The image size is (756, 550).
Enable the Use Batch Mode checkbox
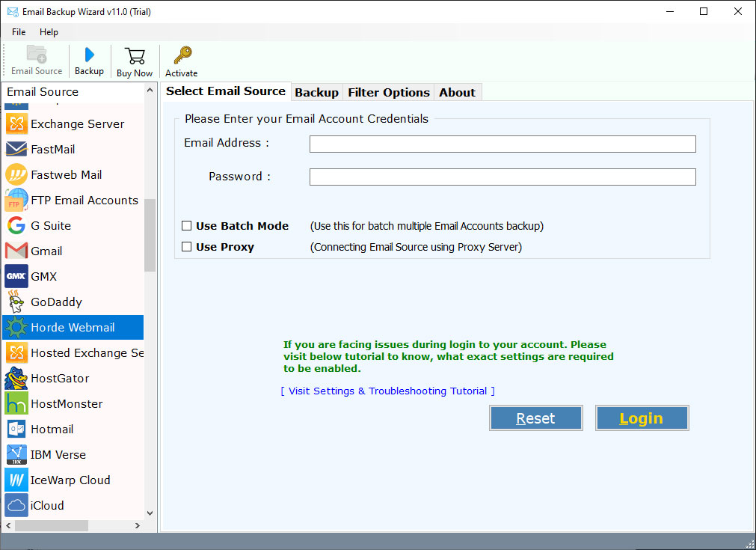click(187, 226)
